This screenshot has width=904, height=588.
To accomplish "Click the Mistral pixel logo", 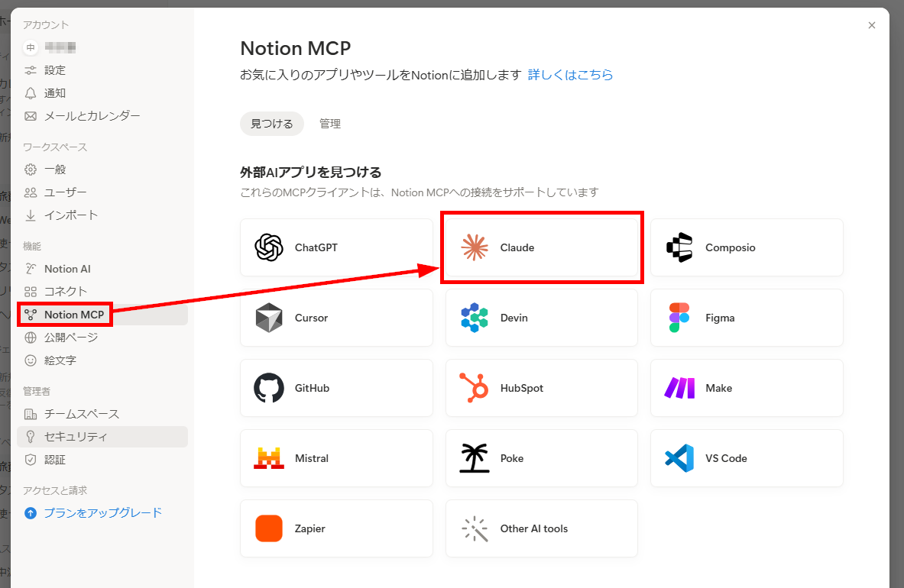I will point(269,458).
